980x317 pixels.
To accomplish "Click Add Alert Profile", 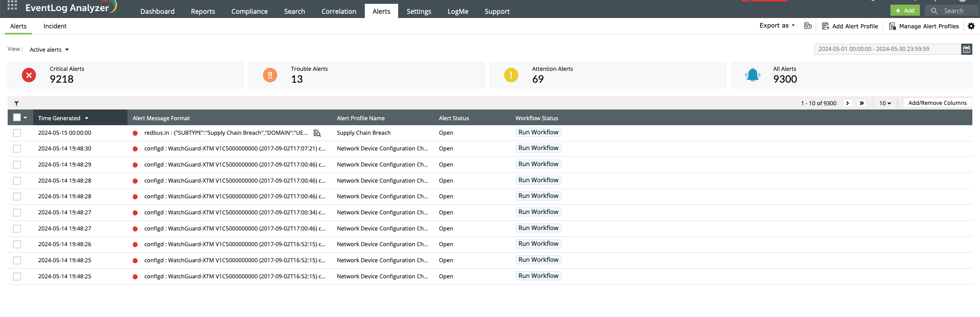I will [x=850, y=26].
